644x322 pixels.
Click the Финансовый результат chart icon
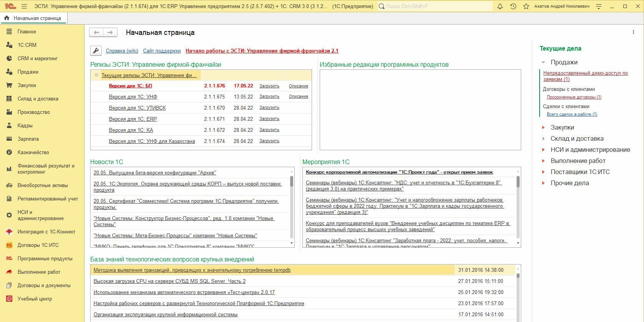9,169
